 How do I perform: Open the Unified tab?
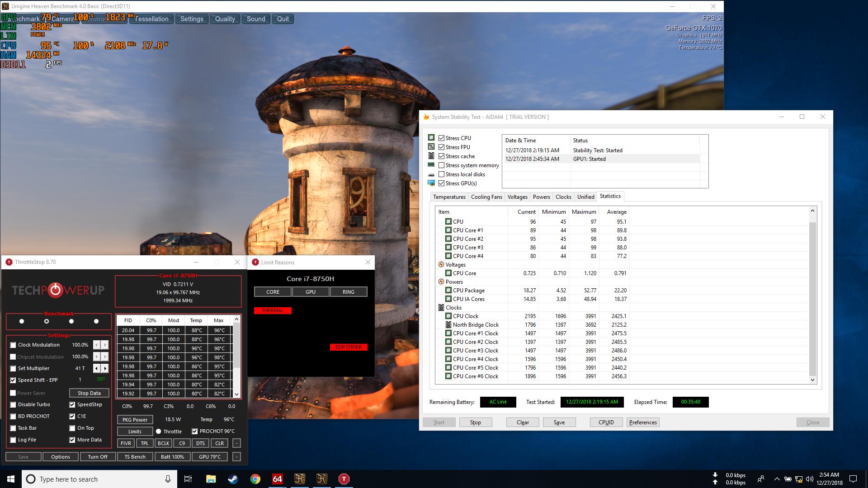click(x=585, y=197)
